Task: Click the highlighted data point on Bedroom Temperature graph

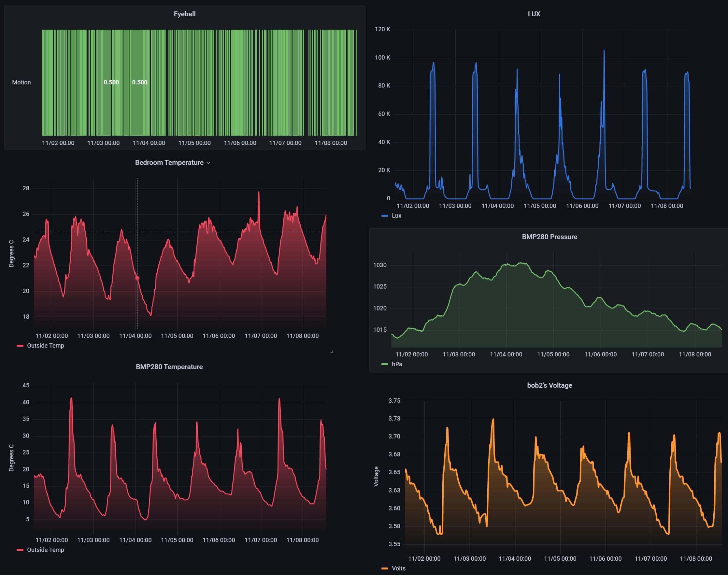Action: pyautogui.click(x=137, y=278)
